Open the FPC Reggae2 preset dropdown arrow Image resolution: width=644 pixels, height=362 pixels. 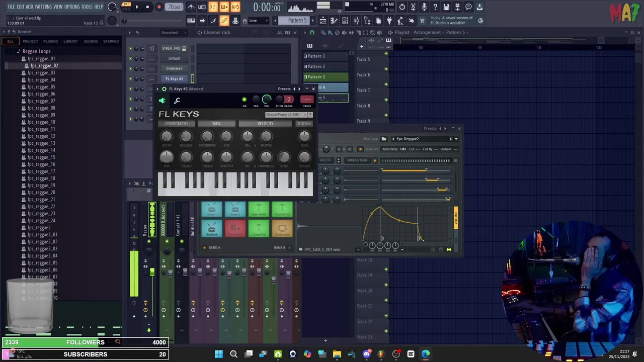[x=456, y=139]
